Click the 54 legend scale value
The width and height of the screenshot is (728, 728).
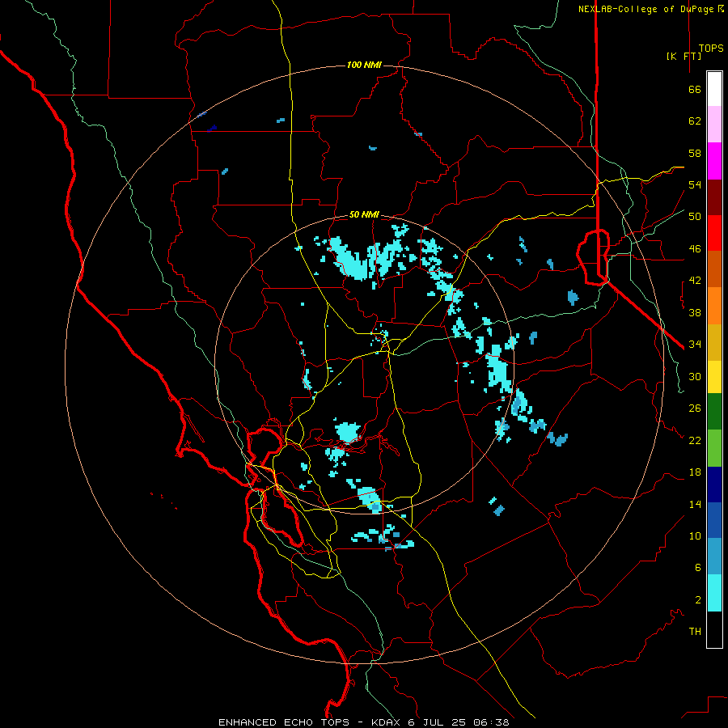pos(695,184)
